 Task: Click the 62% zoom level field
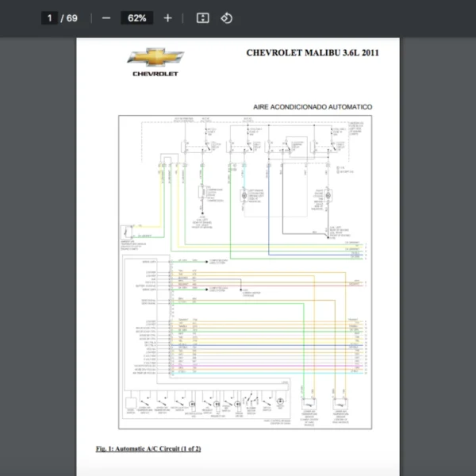pyautogui.click(x=136, y=18)
